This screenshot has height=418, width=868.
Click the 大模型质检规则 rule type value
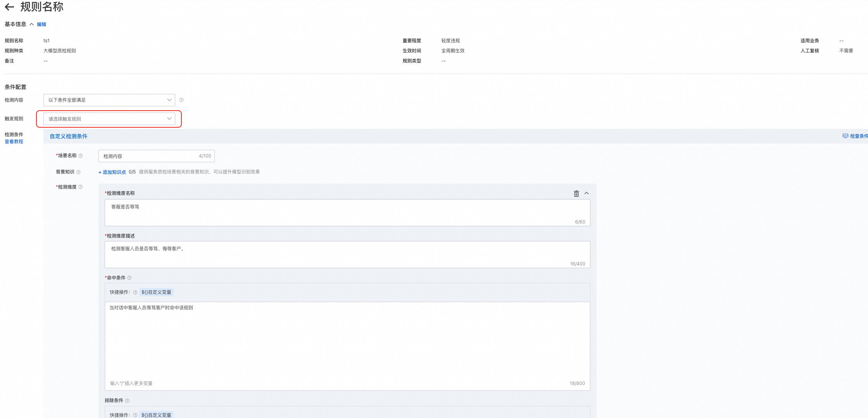pos(60,51)
